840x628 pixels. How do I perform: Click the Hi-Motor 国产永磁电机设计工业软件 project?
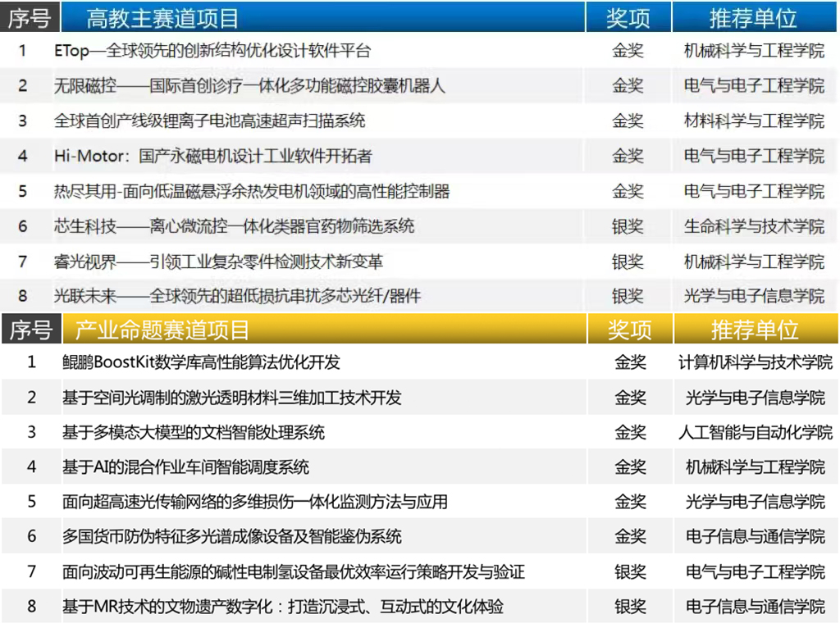[x=212, y=156]
